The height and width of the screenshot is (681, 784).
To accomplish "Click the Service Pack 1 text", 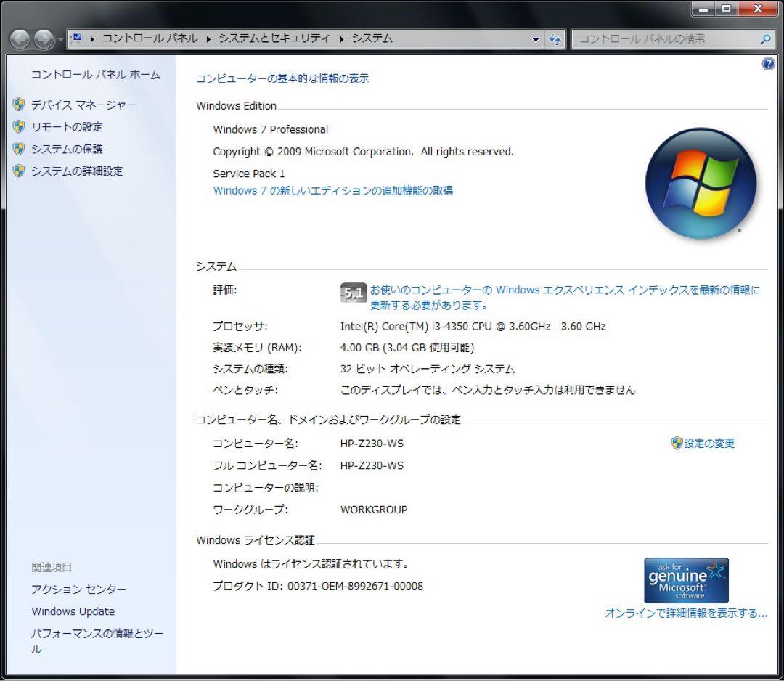I will pos(248,174).
